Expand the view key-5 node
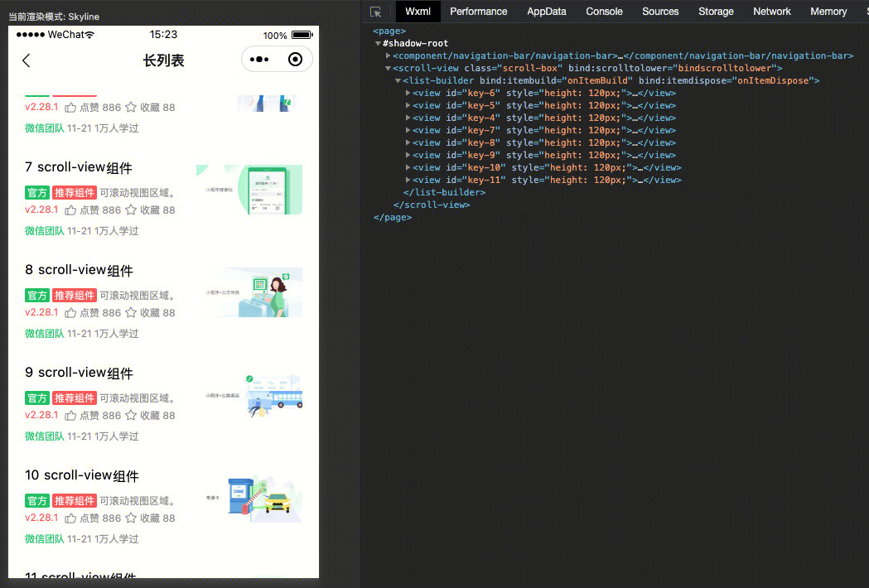869x588 pixels. 408,105
